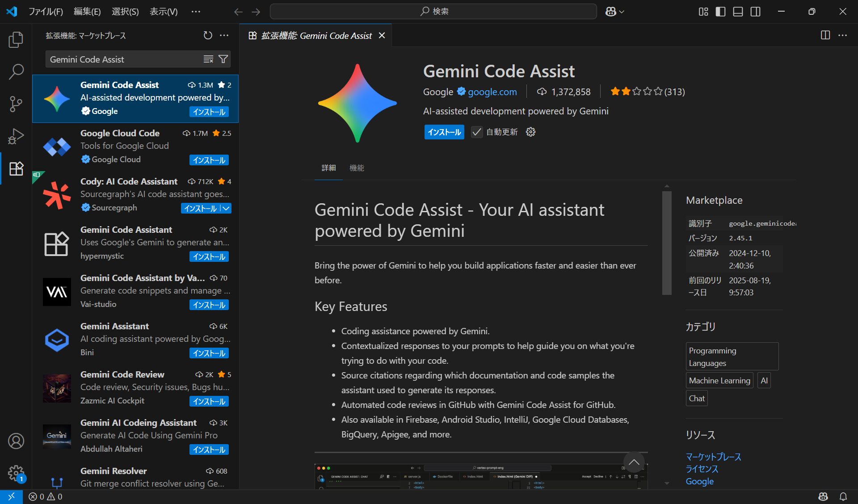Screen dimensions: 858x504
Task: Open the ファイル(F) menu
Action: [x=46, y=12]
